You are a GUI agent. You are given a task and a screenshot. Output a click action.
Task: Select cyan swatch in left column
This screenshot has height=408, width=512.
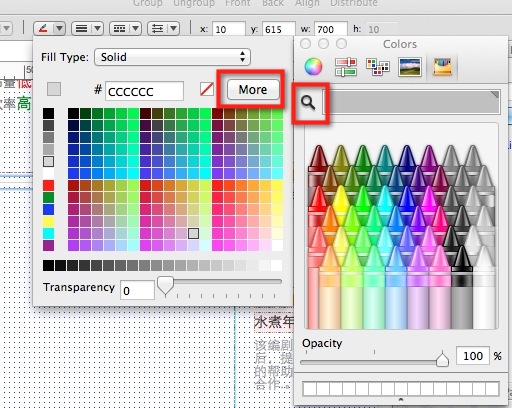tap(48, 233)
